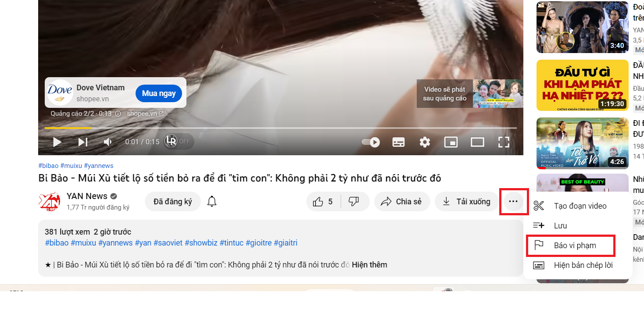Open Best of Beauty video thumbnail
This screenshot has width=644, height=310.
click(x=583, y=183)
